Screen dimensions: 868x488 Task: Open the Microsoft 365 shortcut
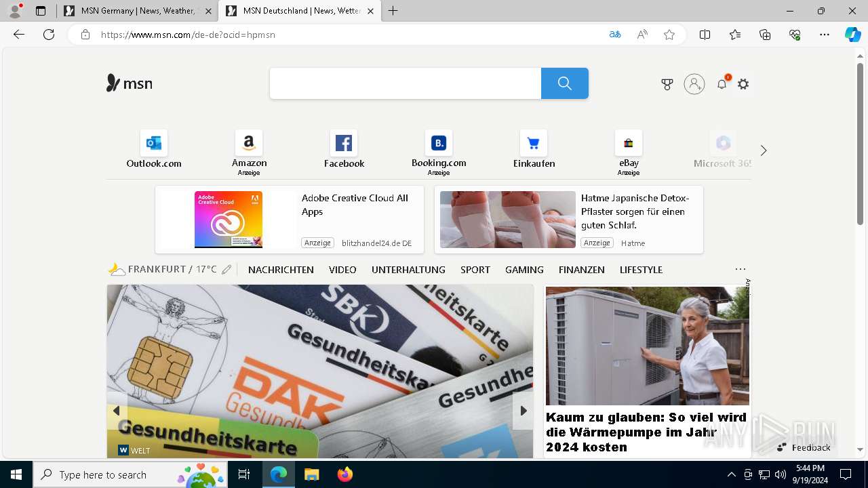(x=723, y=150)
